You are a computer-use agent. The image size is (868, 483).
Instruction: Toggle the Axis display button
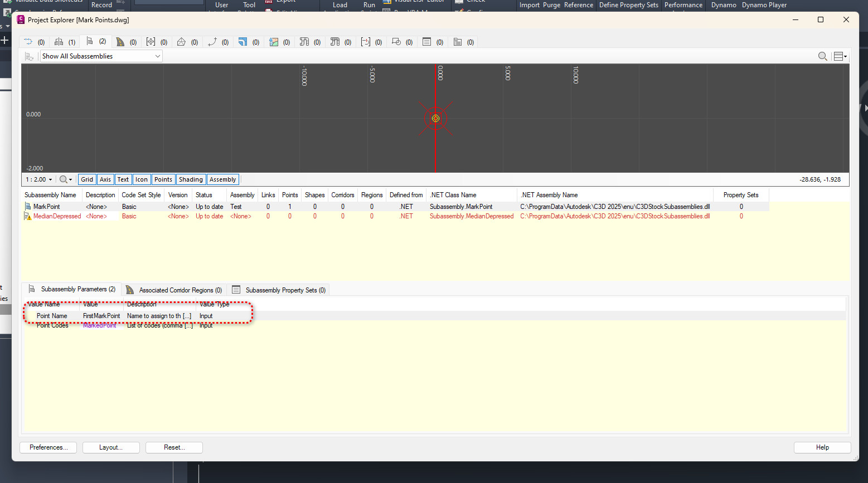[105, 179]
